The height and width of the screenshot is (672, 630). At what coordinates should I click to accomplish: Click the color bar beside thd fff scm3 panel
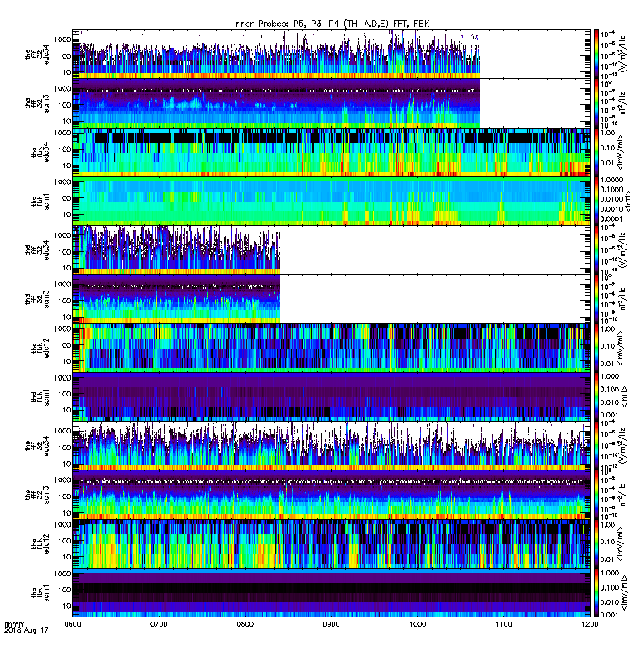click(596, 299)
